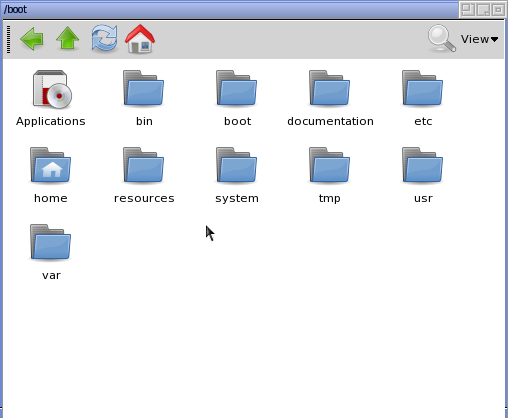Click the rightmost window control button in title bar
508x418 pixels.
click(x=498, y=10)
